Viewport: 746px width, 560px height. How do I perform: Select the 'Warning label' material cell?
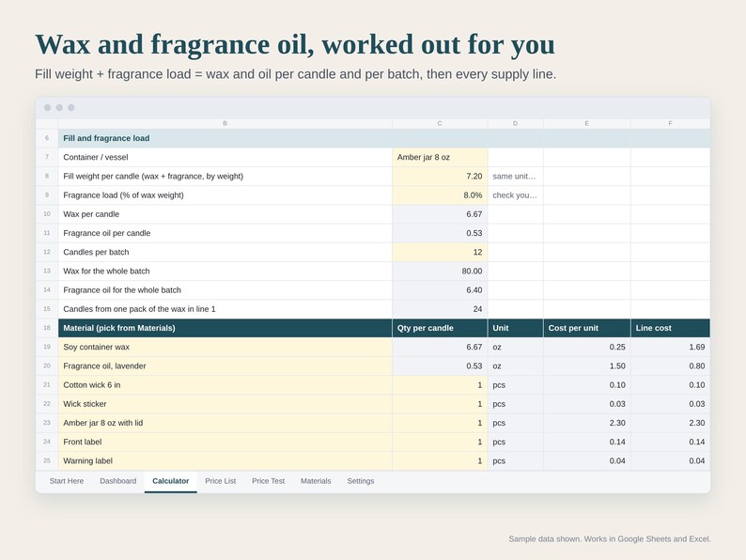(x=225, y=461)
